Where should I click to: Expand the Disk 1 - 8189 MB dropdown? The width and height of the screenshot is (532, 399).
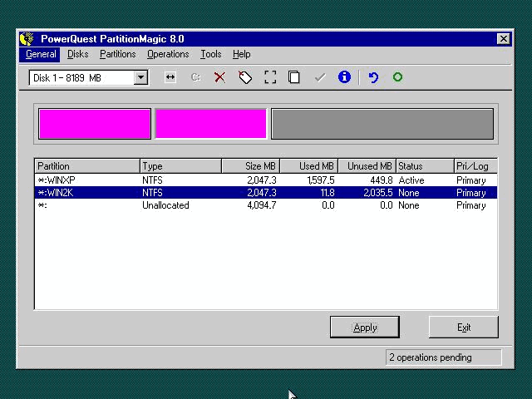[x=140, y=77]
